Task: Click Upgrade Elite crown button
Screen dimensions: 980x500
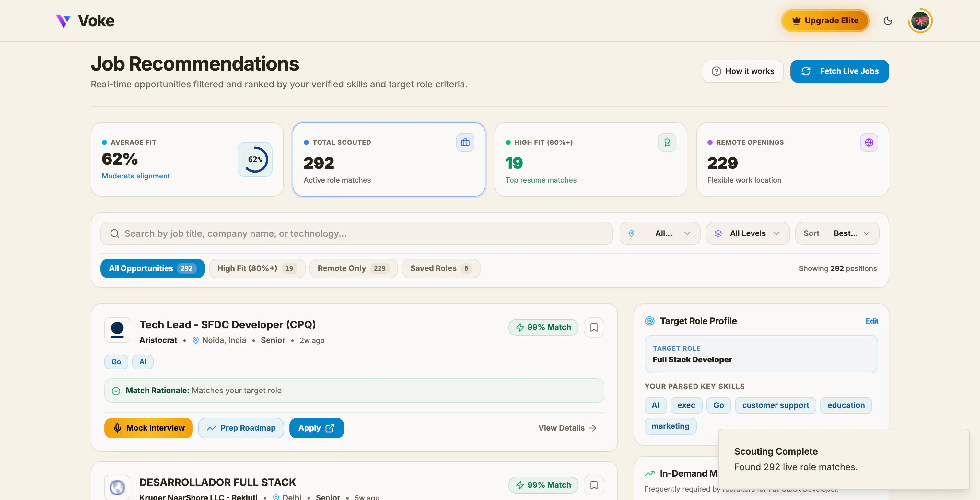Action: tap(825, 20)
